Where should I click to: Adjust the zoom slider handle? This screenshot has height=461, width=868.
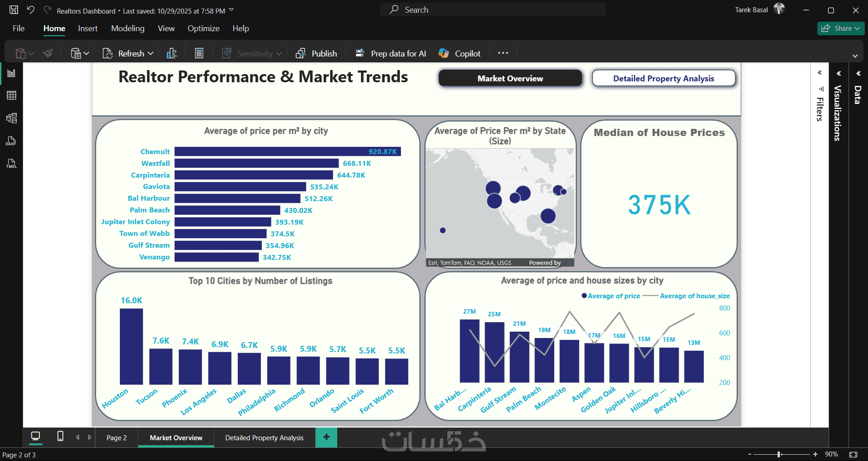coord(779,454)
